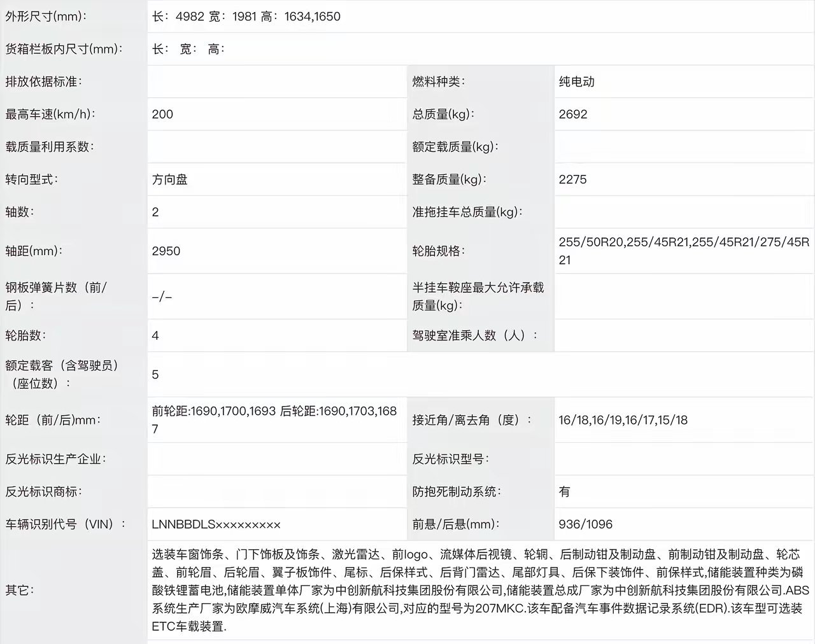Click the 轮胎规格 label

[x=439, y=251]
